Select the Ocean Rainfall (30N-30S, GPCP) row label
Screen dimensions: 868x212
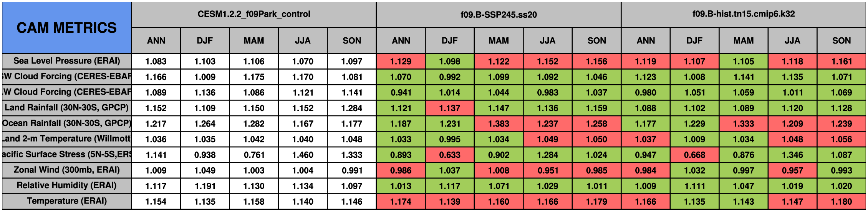[x=66, y=123]
